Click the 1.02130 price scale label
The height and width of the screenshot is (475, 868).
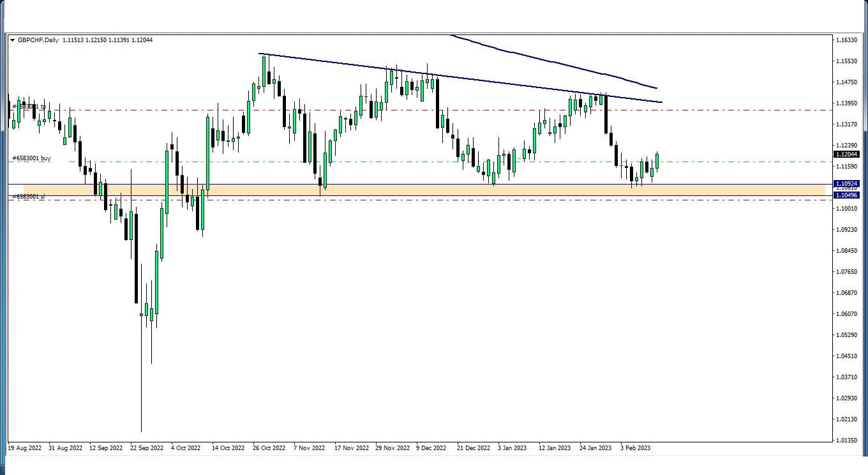pos(846,419)
